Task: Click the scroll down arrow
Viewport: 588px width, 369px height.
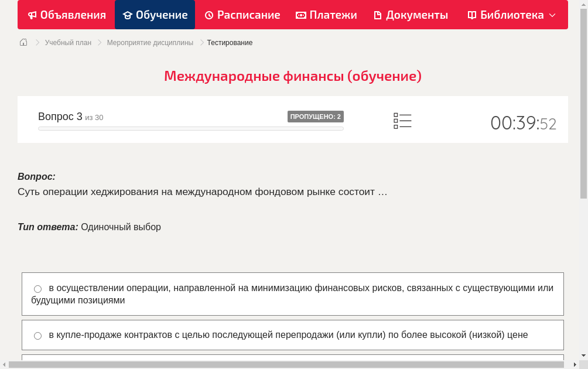Action: 583,356
